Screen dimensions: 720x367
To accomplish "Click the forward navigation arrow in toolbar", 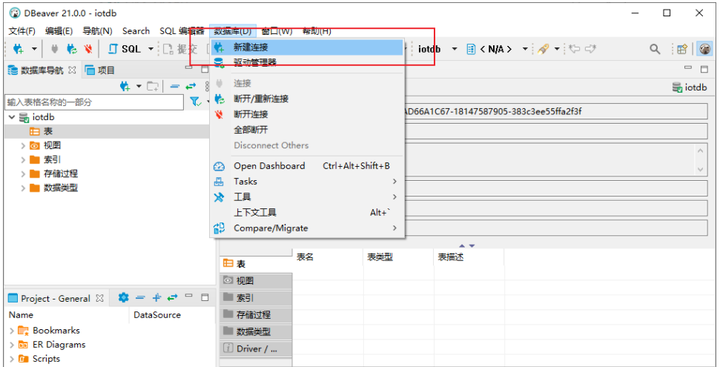I will 590,49.
